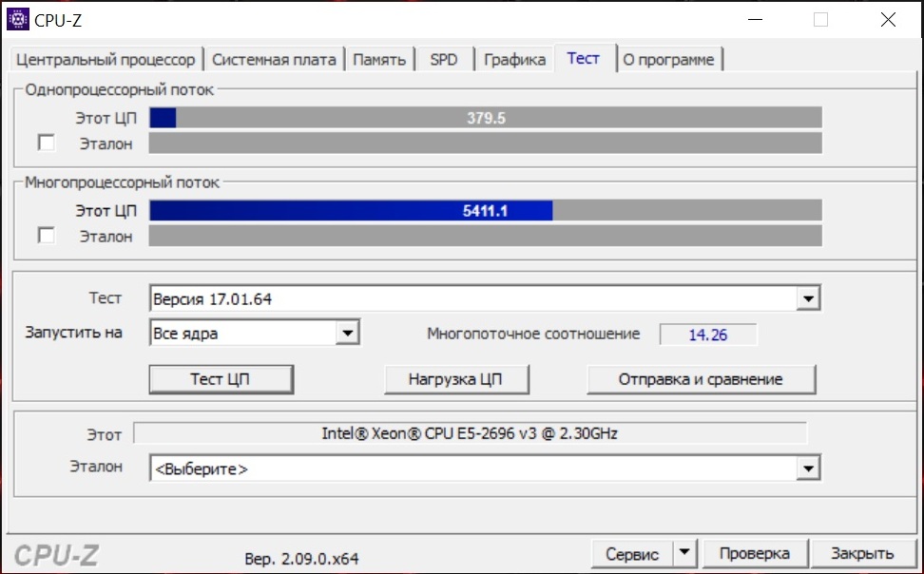This screenshot has height=574, width=924.
Task: Click the empty multi-thread Эталон bar
Action: [x=486, y=236]
